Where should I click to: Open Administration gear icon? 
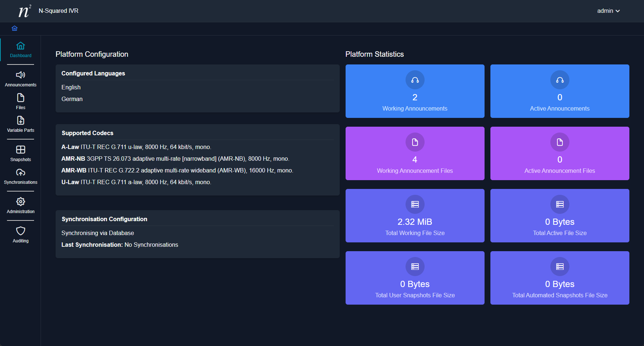20,202
